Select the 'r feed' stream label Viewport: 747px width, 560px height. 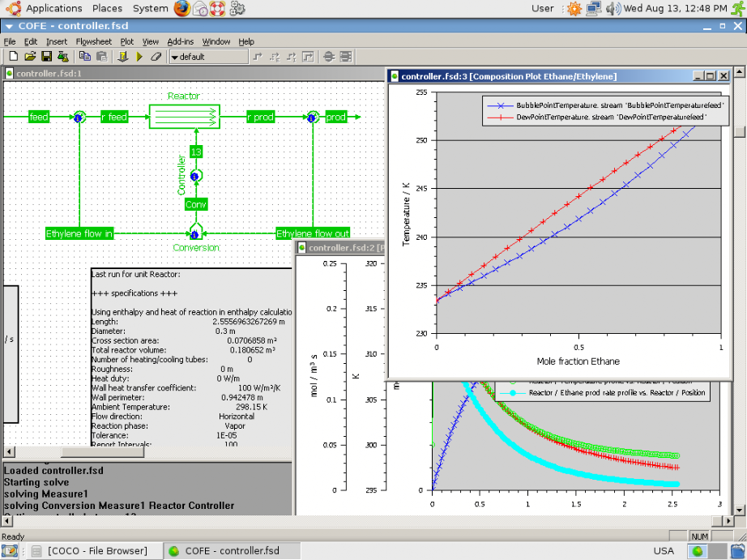point(114,117)
